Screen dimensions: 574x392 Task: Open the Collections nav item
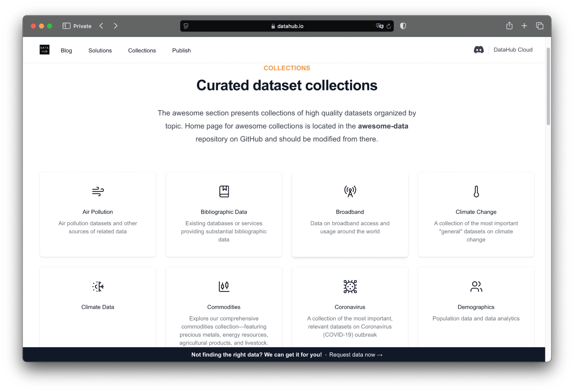pyautogui.click(x=142, y=51)
